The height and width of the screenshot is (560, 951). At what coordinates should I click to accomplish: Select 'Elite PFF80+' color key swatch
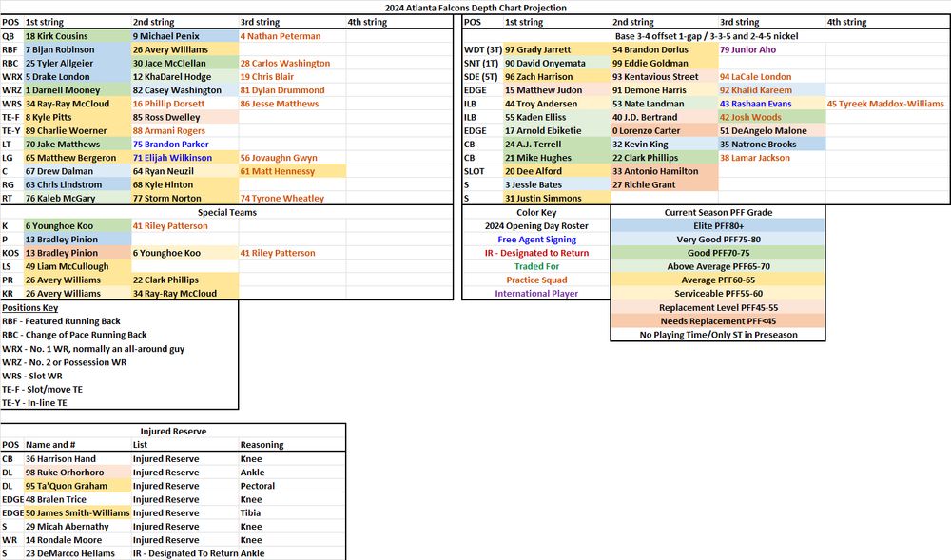(x=718, y=226)
